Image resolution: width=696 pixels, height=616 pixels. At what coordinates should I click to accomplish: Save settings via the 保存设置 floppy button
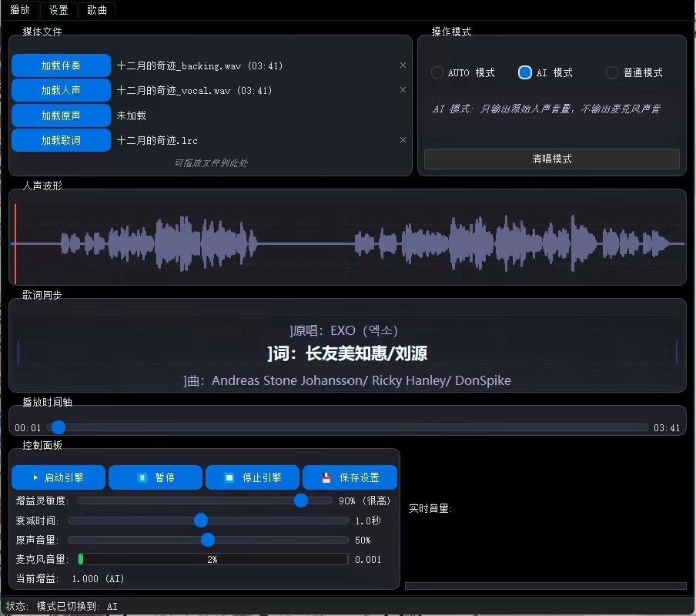point(350,477)
